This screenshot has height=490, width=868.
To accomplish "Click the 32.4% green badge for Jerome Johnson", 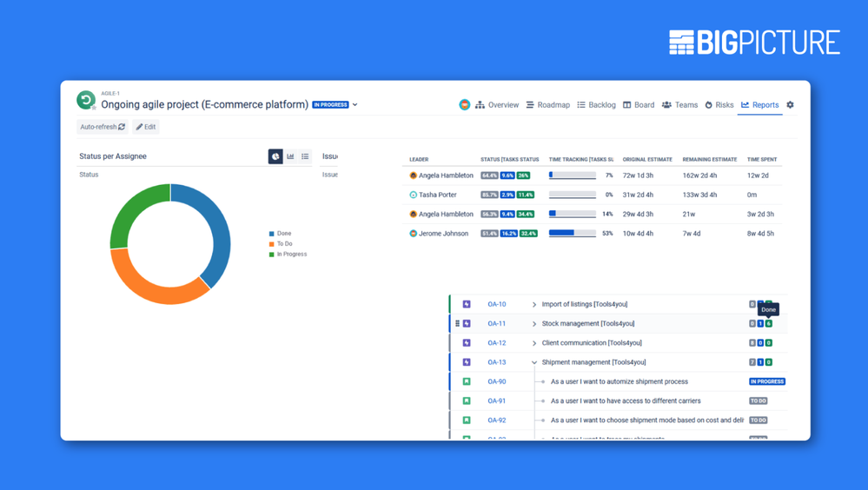I will [528, 234].
